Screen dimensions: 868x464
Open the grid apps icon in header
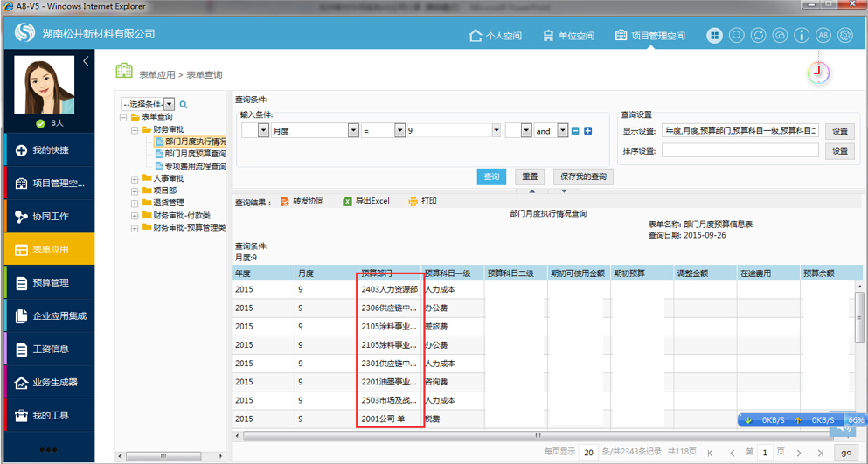[715, 36]
